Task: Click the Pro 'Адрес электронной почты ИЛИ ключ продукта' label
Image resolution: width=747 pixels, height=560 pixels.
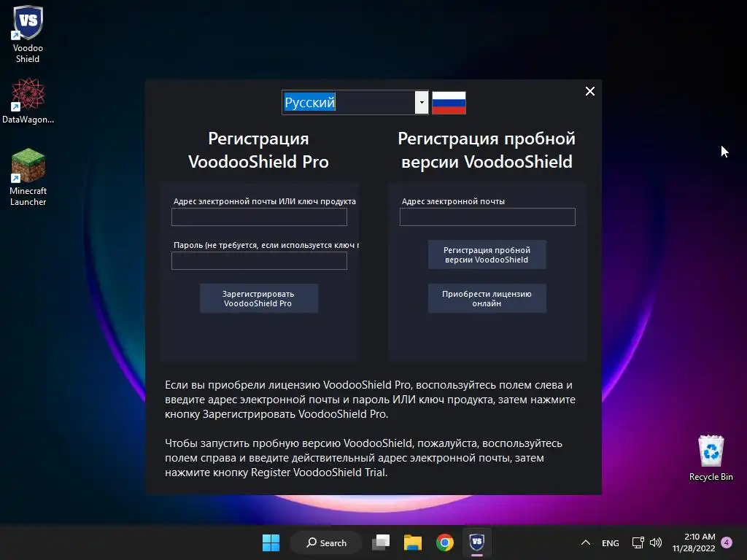Action: (x=264, y=201)
